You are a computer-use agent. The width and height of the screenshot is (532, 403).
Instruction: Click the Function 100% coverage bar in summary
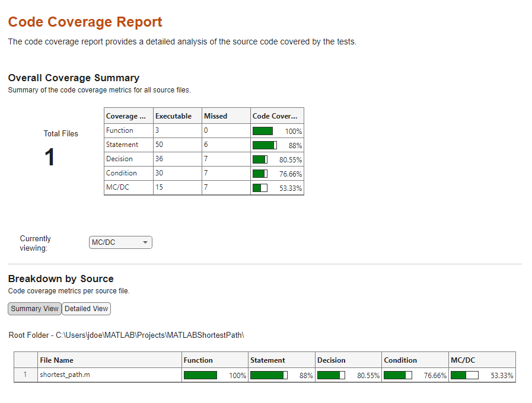[263, 131]
